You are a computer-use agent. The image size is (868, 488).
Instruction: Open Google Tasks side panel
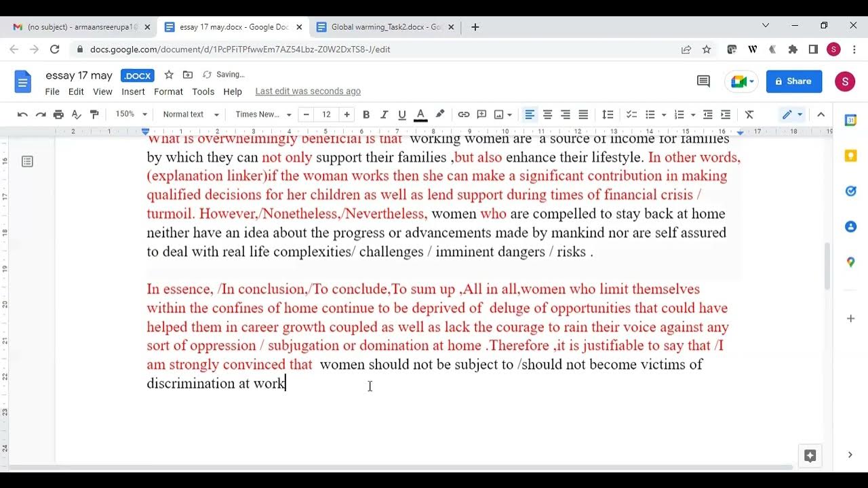tap(850, 191)
